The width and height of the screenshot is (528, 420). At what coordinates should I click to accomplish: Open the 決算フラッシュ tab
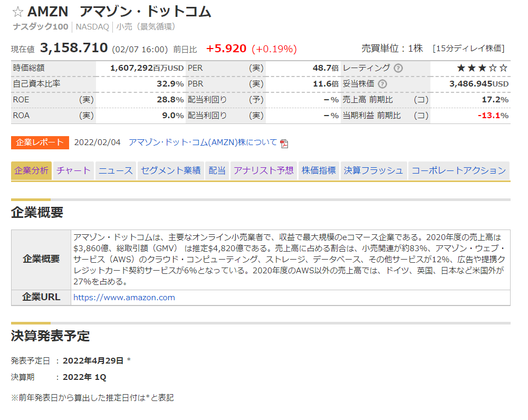[x=374, y=170]
